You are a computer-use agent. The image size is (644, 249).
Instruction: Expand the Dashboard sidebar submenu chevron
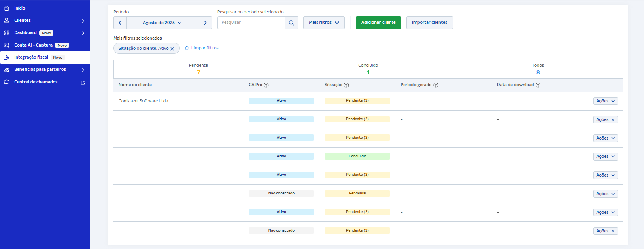pyautogui.click(x=83, y=33)
